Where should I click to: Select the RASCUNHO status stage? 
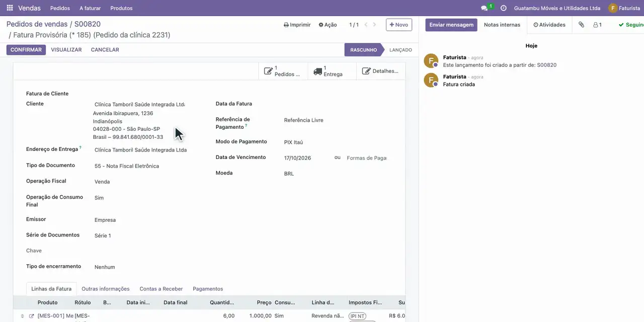[363, 50]
